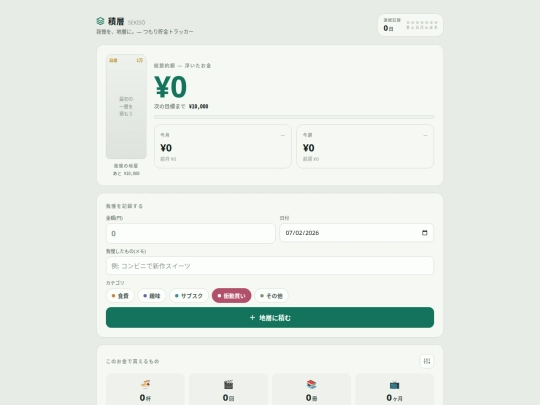
Task: Click the date field 07/02/2026
Action: 357,233
